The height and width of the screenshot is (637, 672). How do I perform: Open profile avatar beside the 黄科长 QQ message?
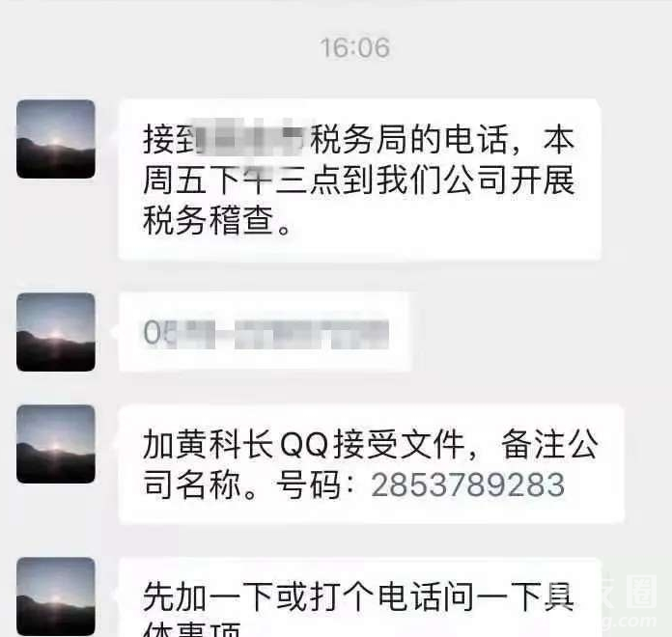56,444
